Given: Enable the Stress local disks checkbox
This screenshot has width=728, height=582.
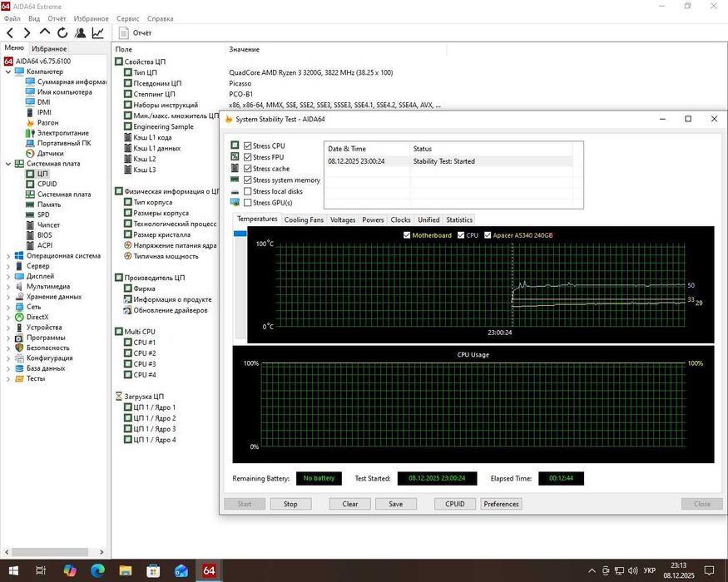Looking at the screenshot, I should (247, 191).
